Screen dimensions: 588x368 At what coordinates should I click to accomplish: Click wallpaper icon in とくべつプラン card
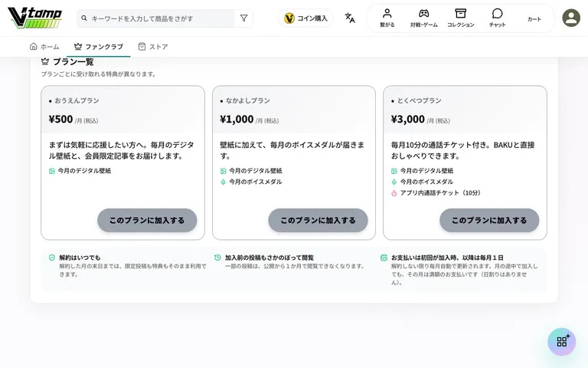tap(394, 171)
